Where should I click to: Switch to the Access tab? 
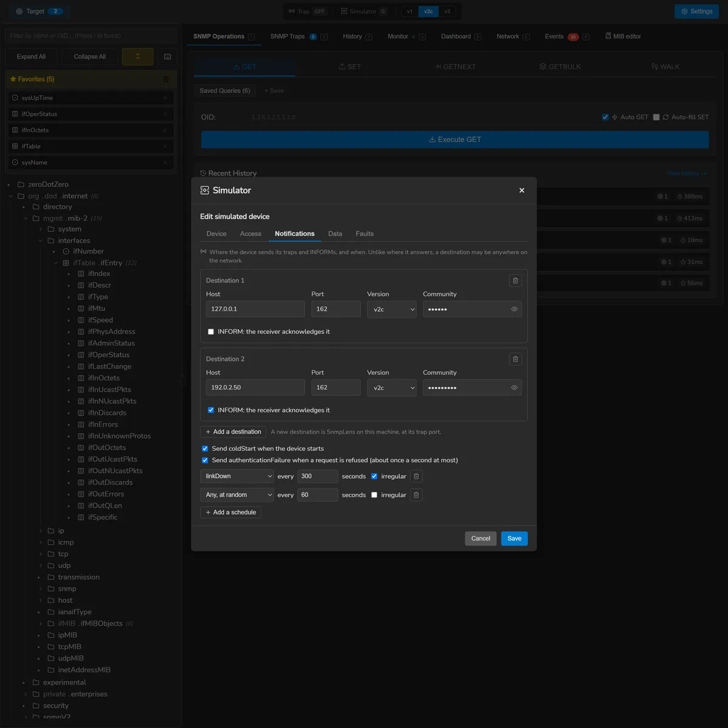point(251,234)
